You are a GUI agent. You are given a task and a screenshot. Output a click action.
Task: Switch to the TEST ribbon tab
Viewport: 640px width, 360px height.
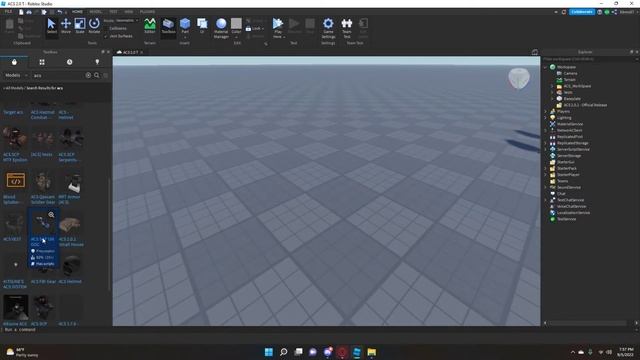point(113,12)
